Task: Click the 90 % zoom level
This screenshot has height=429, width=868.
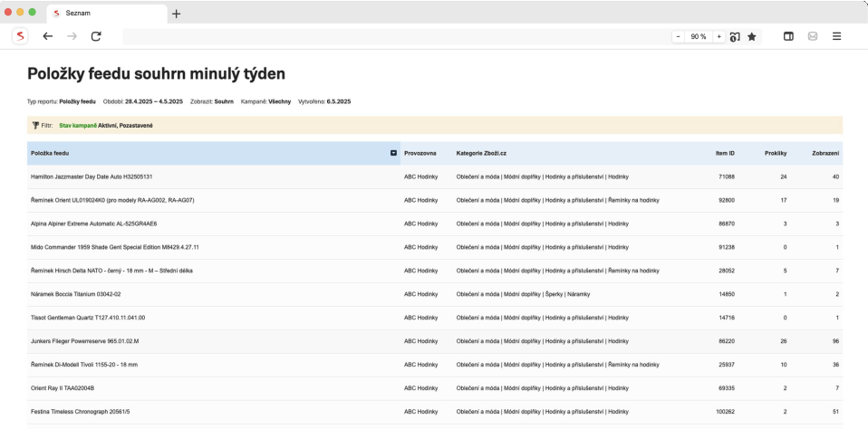Action: tap(699, 36)
